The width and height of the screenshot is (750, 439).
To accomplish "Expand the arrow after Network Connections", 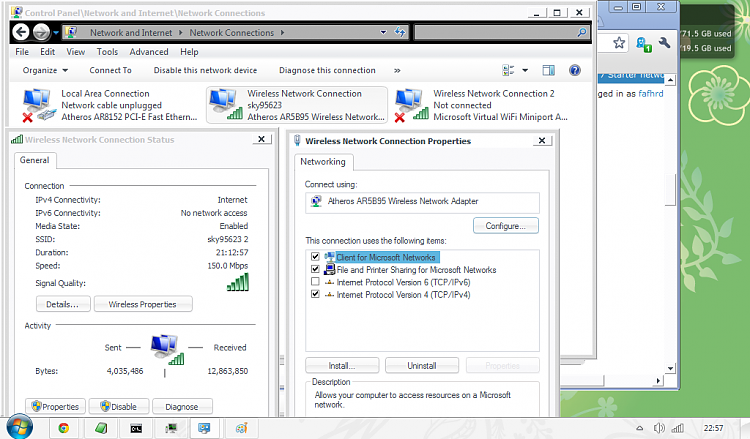I will click(x=282, y=33).
